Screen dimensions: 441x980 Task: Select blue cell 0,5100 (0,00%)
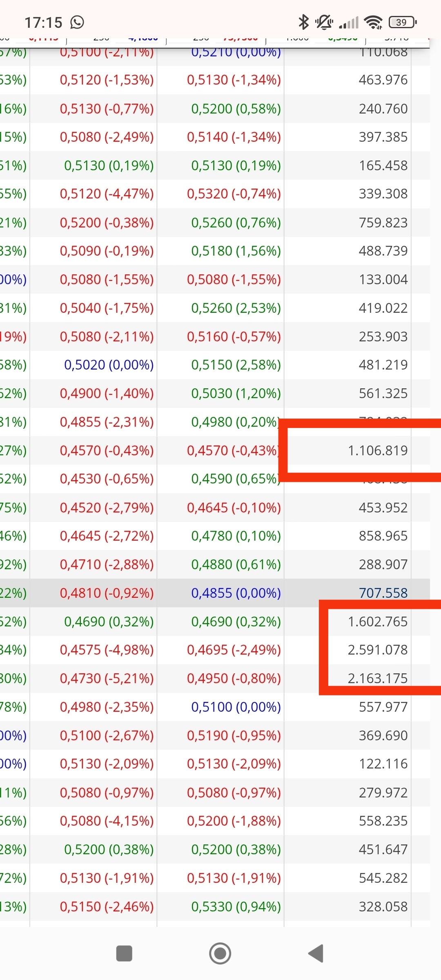[236, 707]
